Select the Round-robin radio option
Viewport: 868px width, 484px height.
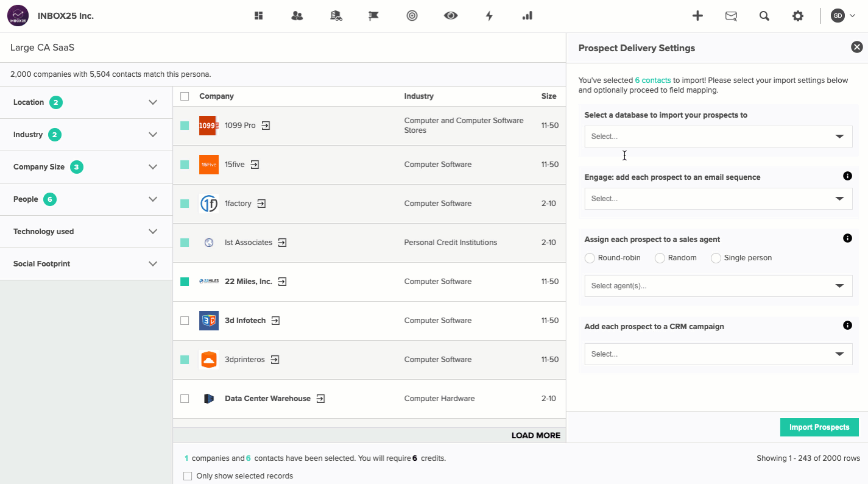point(590,258)
